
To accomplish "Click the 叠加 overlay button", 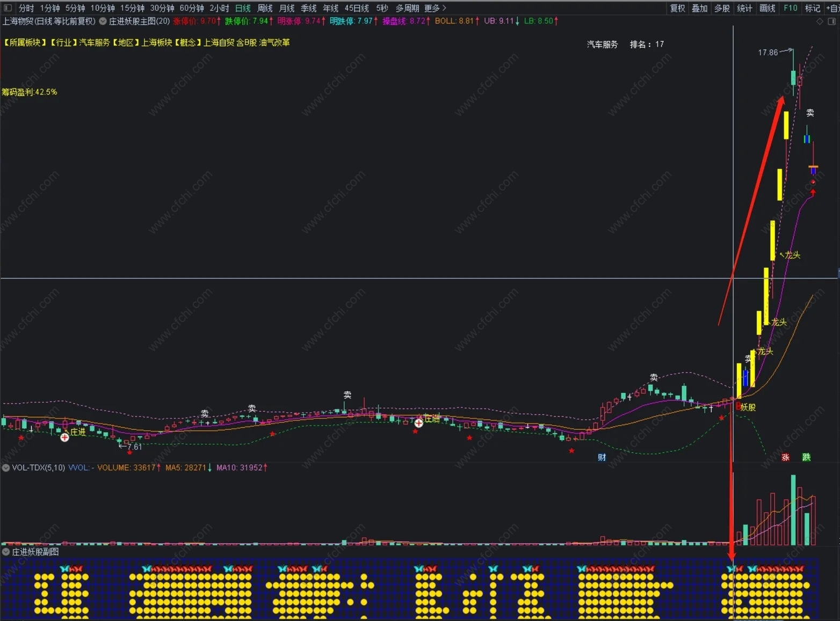I will pos(699,8).
